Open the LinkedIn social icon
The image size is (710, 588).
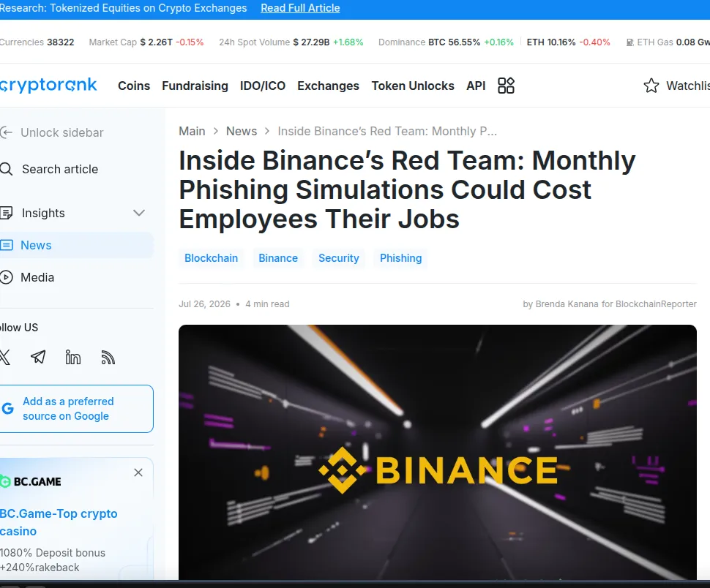pos(73,358)
